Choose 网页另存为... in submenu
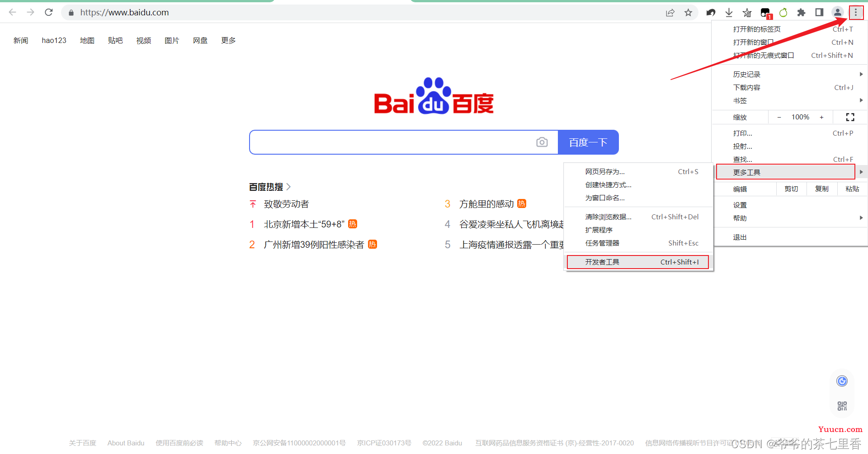Screen dimensions: 868x454 [639, 171]
